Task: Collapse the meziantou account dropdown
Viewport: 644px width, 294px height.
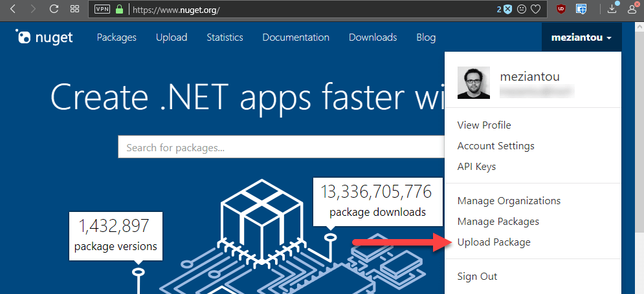Action: point(581,37)
